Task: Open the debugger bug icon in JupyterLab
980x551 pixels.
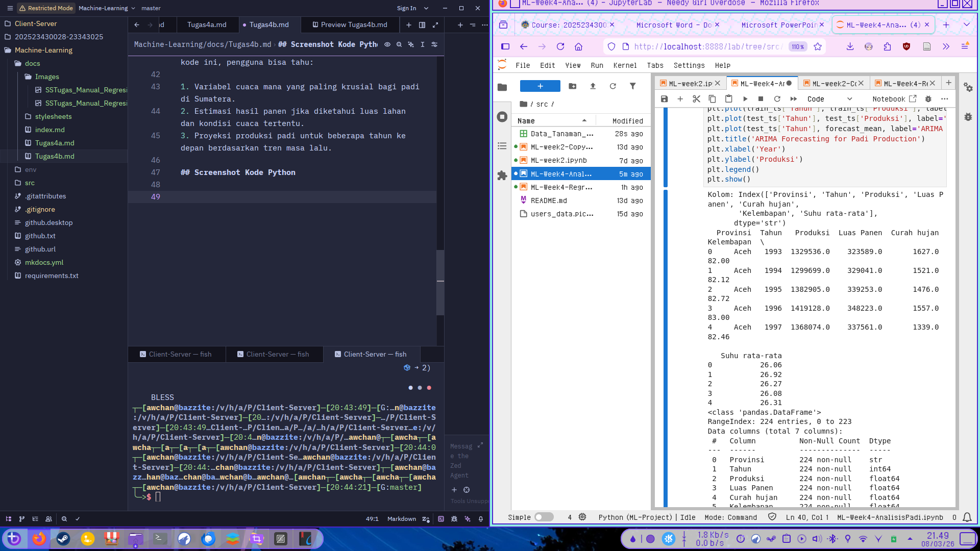Action: [928, 98]
